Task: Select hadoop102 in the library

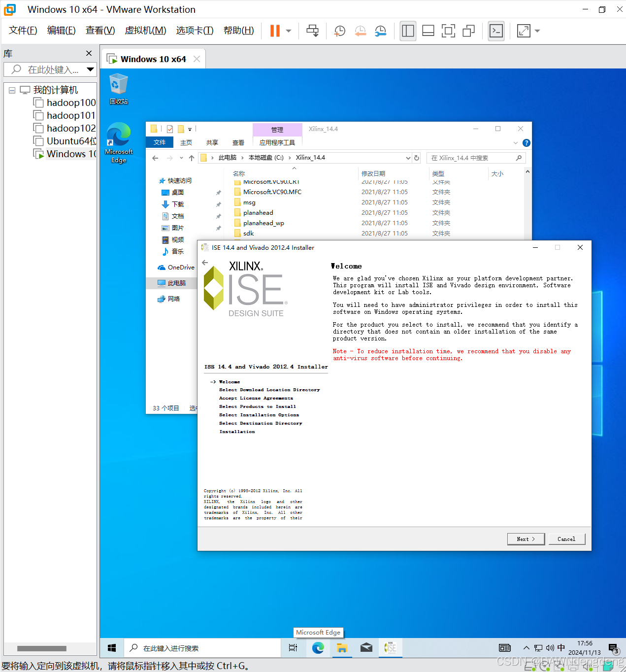Action: coord(65,128)
